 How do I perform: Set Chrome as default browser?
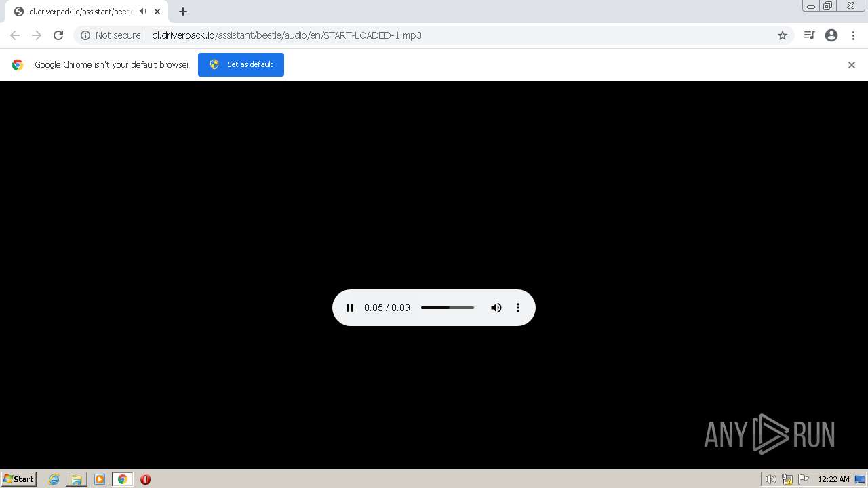[x=241, y=64]
